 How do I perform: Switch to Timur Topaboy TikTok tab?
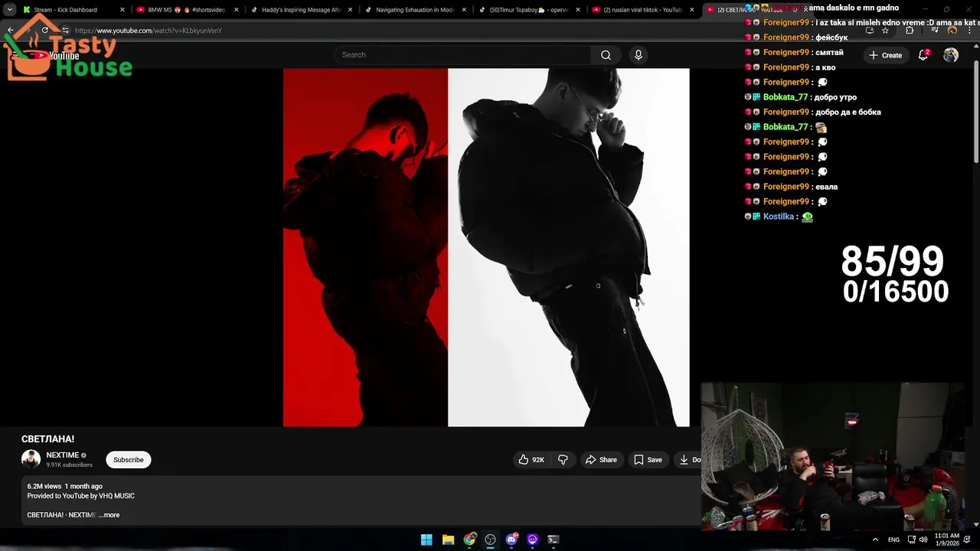pos(530,10)
